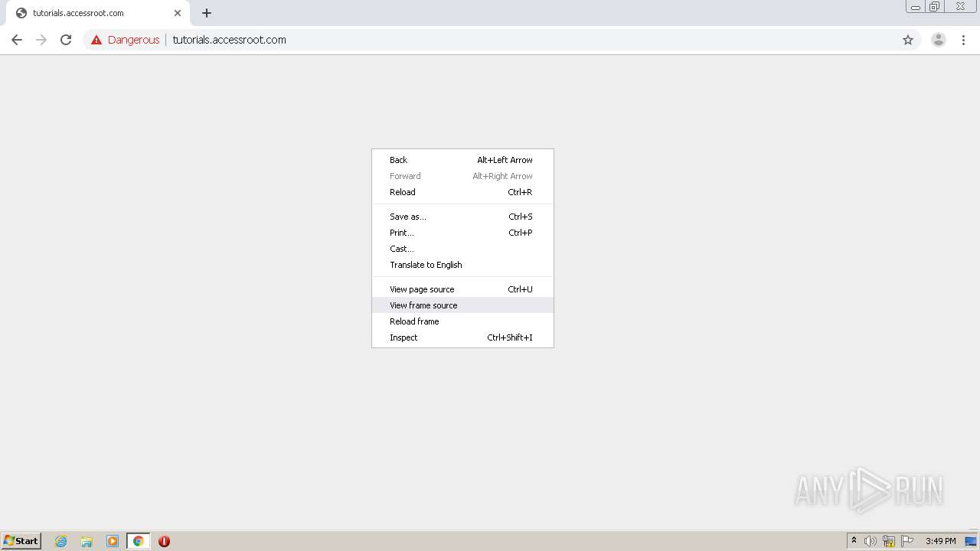The image size is (980, 551).
Task: Choose Inspect in context menu
Action: 462,337
